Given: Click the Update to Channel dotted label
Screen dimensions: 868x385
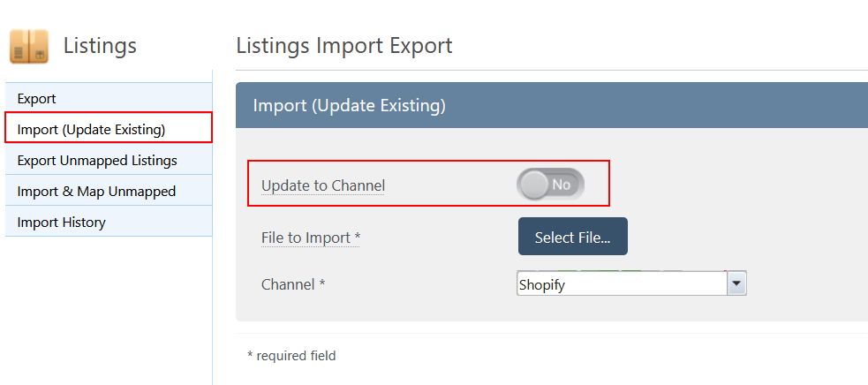Looking at the screenshot, I should tap(322, 185).
